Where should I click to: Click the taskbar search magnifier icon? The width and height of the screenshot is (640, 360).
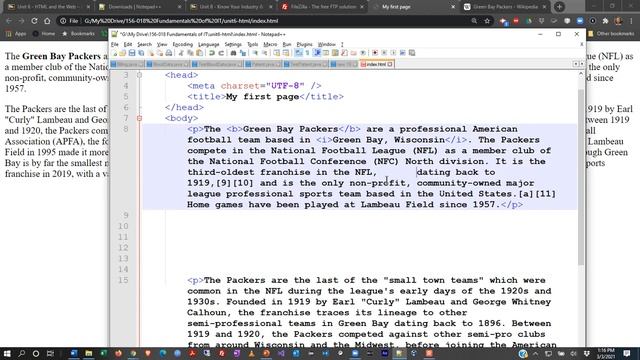pos(22,353)
